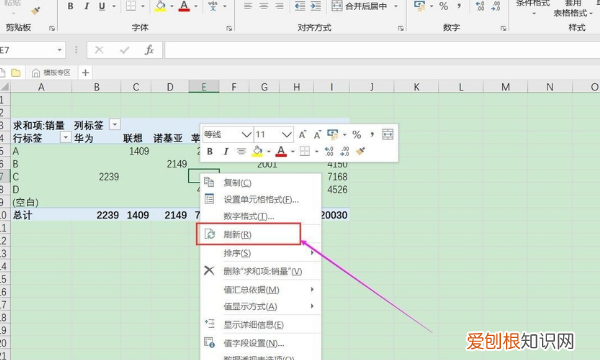The width and height of the screenshot is (600, 360).
Task: Apply percent style in mini toolbar
Action: (x=357, y=135)
